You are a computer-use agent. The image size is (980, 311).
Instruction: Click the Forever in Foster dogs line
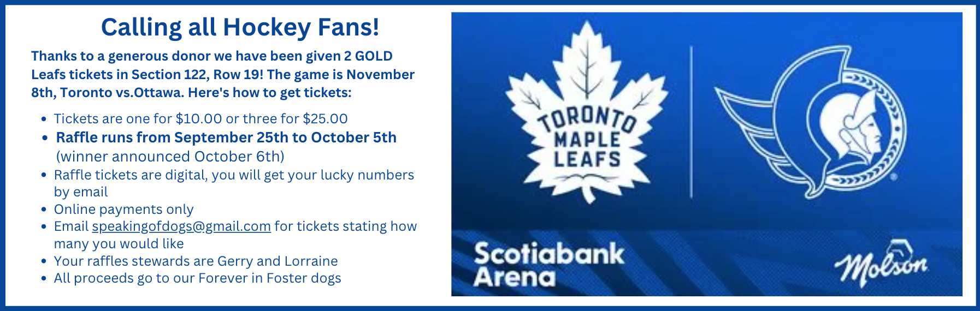pyautogui.click(x=197, y=278)
